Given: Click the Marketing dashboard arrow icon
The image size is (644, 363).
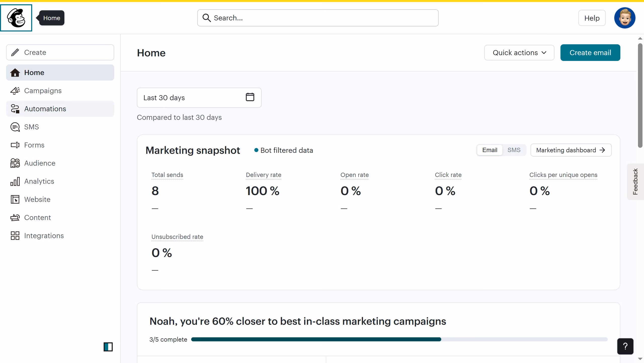Looking at the screenshot, I should click(602, 150).
